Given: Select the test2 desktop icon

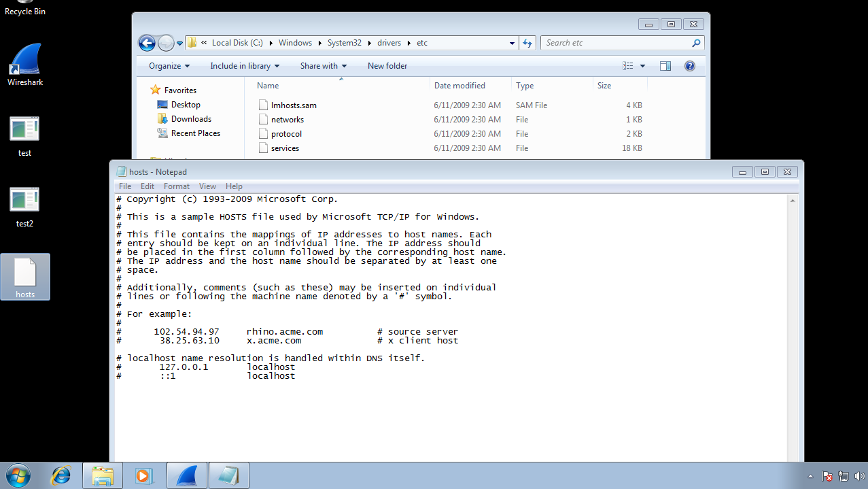Looking at the screenshot, I should [24, 207].
